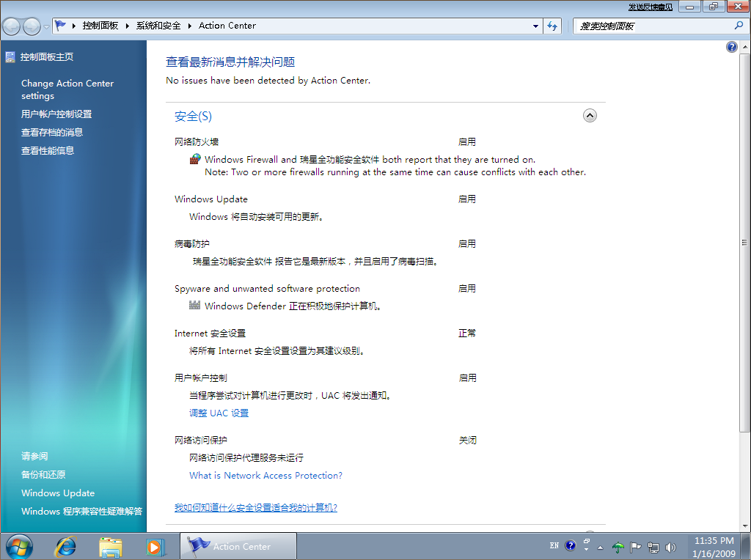Open recent pages dropdown beside navigation arrows
751x560 pixels.
(46, 27)
